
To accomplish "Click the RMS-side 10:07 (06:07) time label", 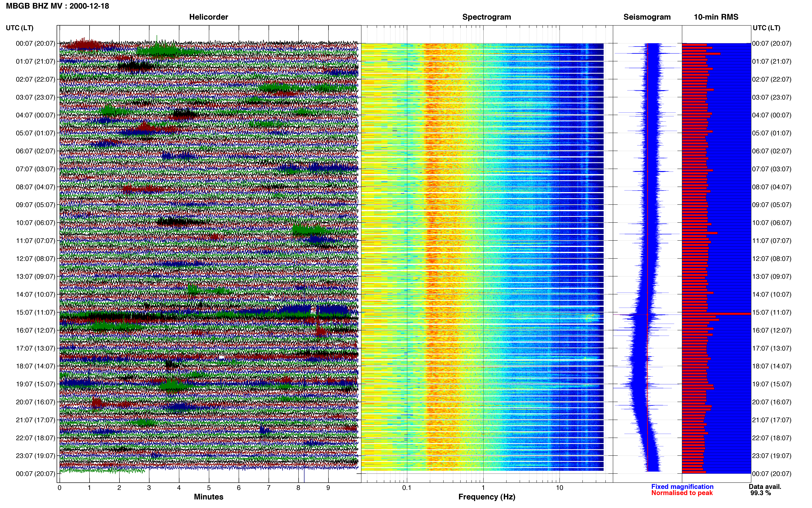I will click(x=772, y=223).
